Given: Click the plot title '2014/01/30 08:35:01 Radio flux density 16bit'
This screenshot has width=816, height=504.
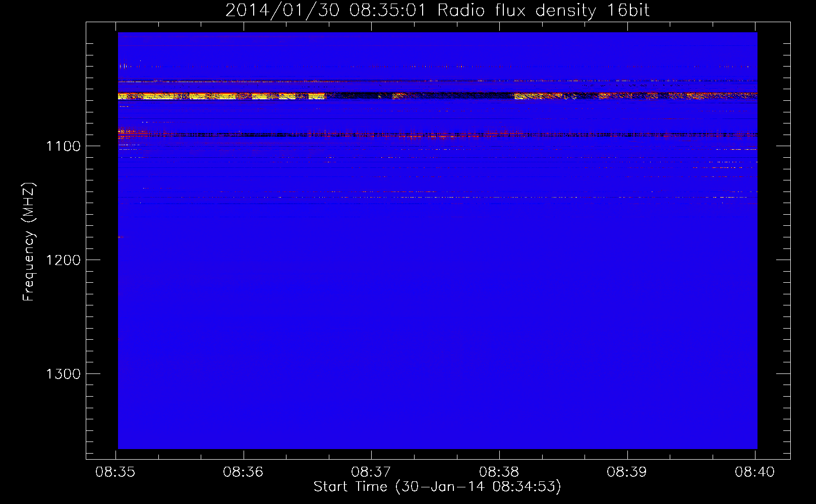Looking at the screenshot, I should [437, 10].
